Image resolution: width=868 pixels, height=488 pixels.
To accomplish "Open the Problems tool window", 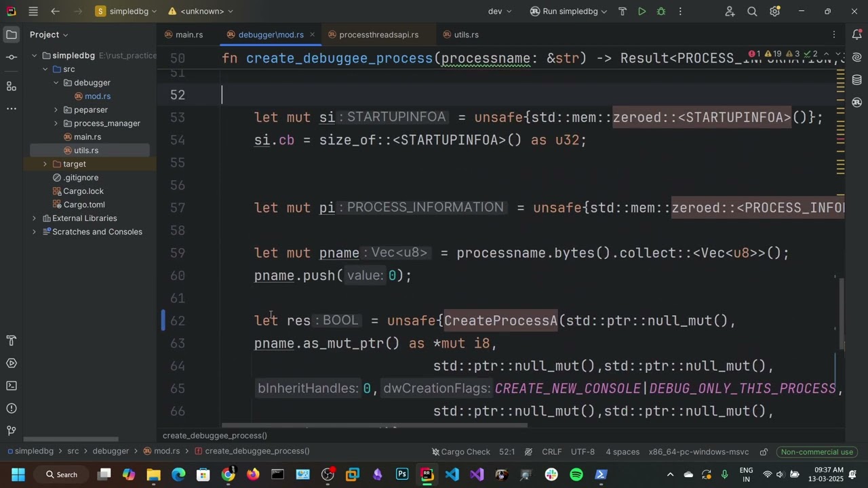I will [x=12, y=408].
